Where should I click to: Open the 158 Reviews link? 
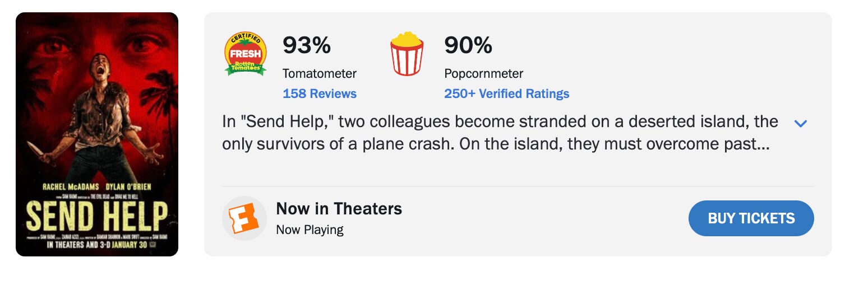[x=320, y=93]
